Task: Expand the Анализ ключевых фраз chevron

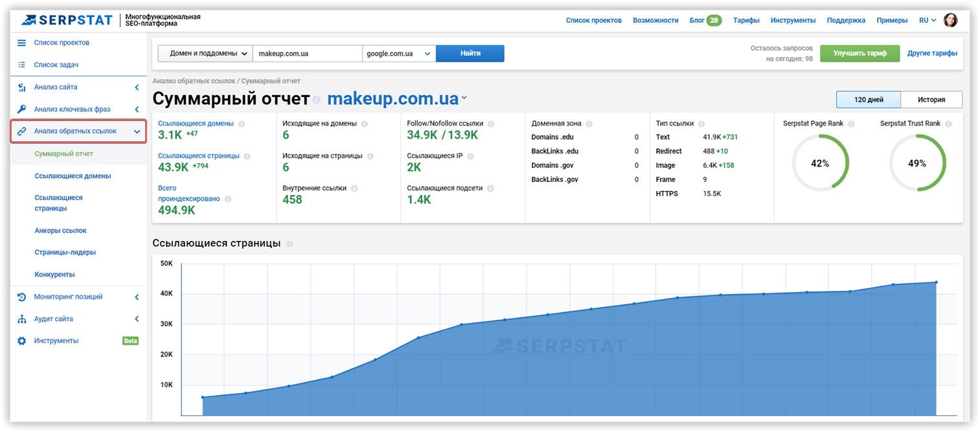Action: pos(137,109)
